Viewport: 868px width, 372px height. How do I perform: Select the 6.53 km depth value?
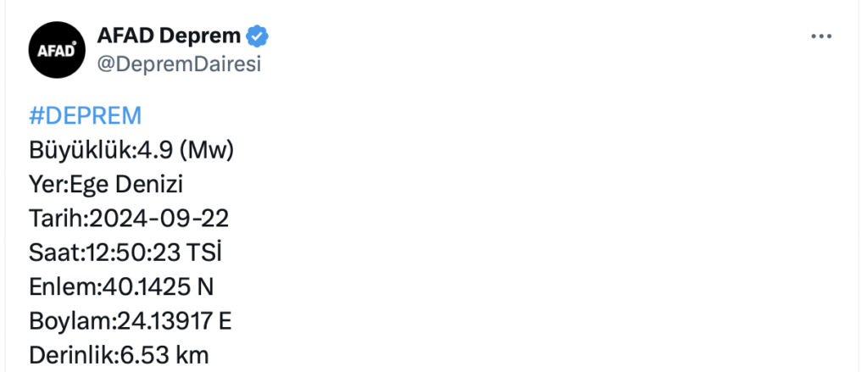(x=164, y=355)
